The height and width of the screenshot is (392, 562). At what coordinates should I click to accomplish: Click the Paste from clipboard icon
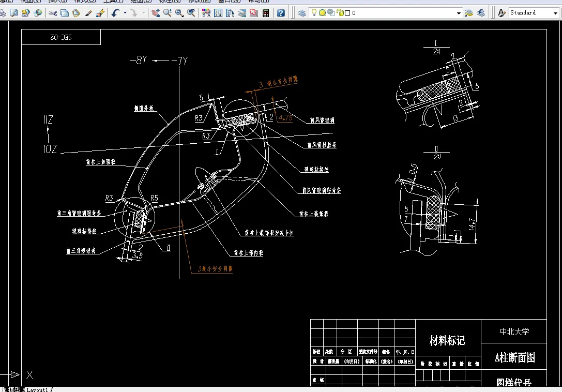tap(77, 13)
